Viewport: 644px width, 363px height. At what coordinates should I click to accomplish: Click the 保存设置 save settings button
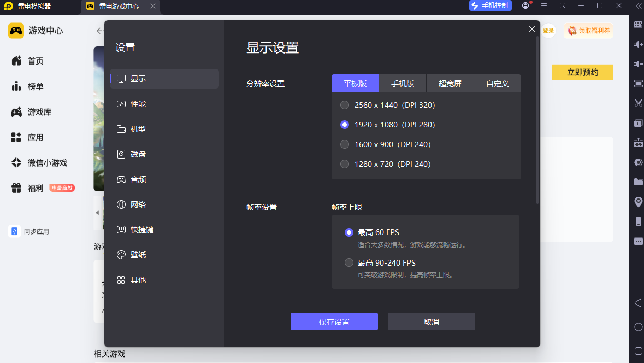(x=334, y=321)
